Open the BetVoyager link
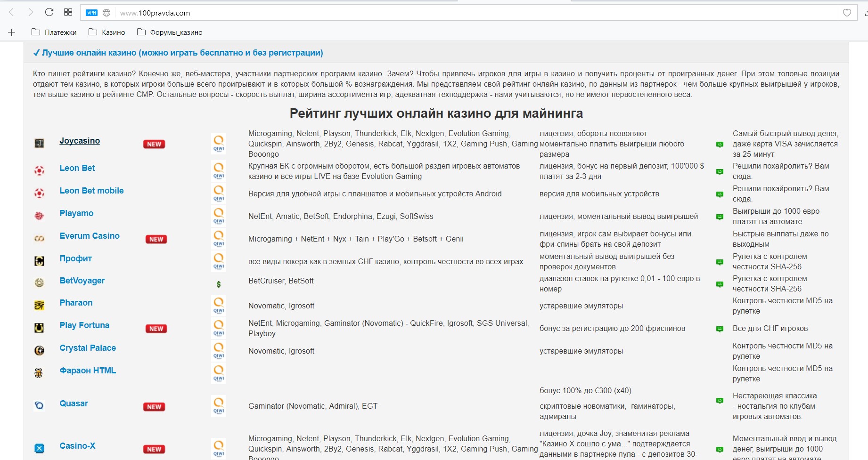 coord(82,281)
